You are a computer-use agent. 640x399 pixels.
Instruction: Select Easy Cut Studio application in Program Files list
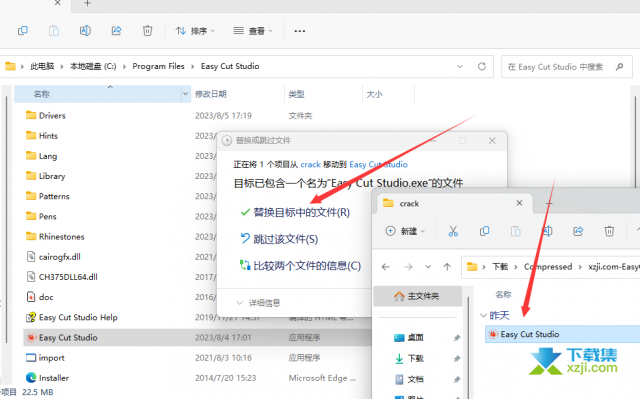pos(68,338)
